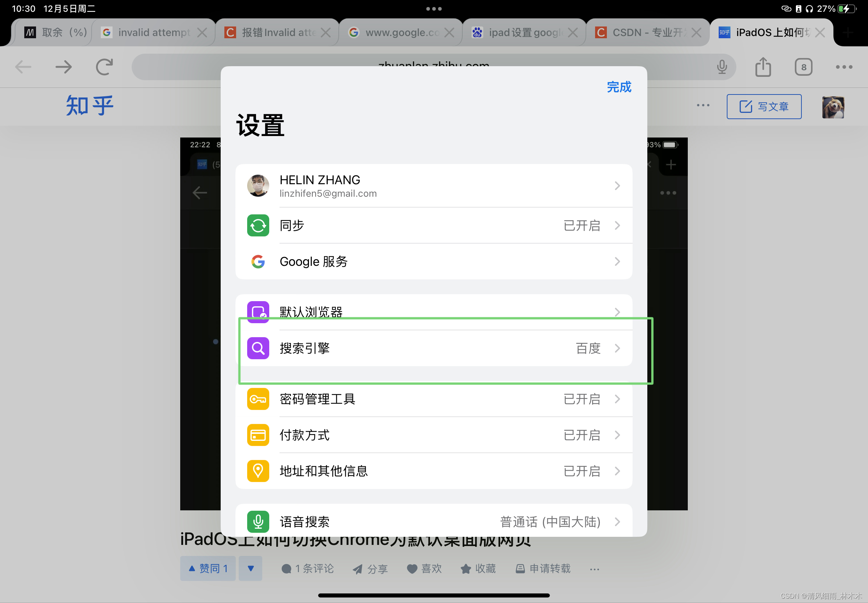
Task: Expand the 同步 row chevron
Action: tap(617, 225)
